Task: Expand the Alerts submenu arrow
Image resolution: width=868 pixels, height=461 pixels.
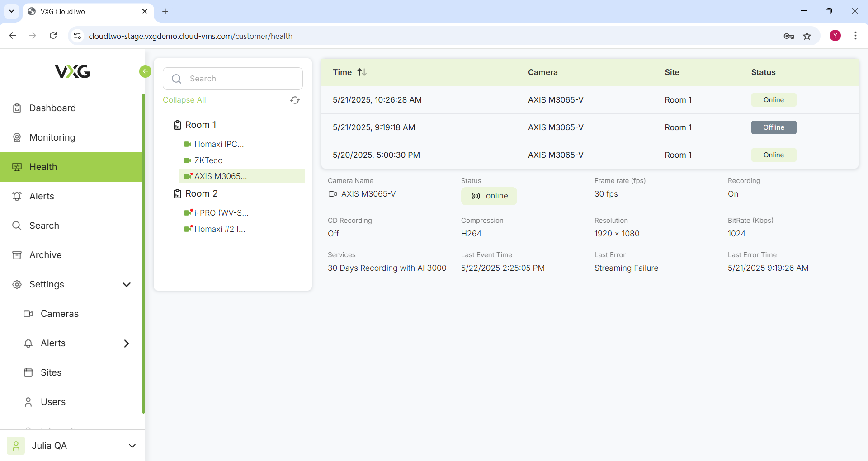Action: pos(127,343)
